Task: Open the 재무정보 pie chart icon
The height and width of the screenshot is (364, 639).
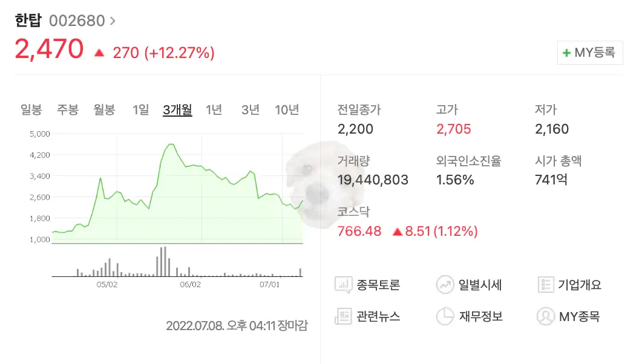Action: tap(446, 316)
